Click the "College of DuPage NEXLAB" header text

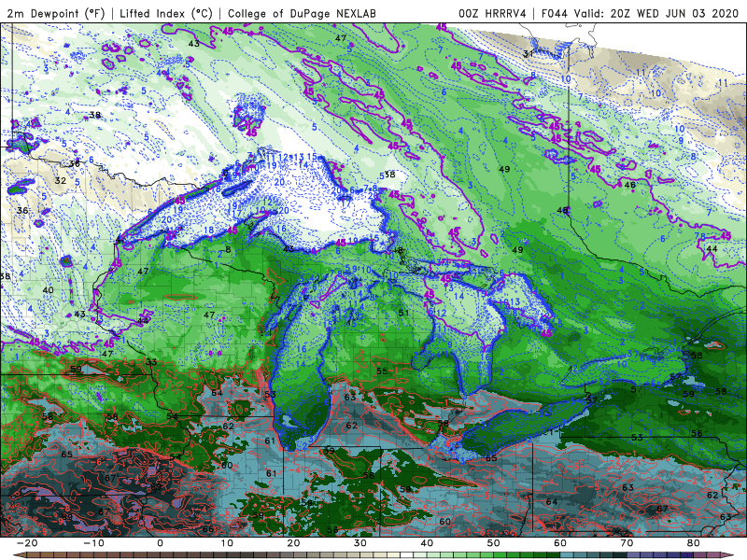click(302, 13)
